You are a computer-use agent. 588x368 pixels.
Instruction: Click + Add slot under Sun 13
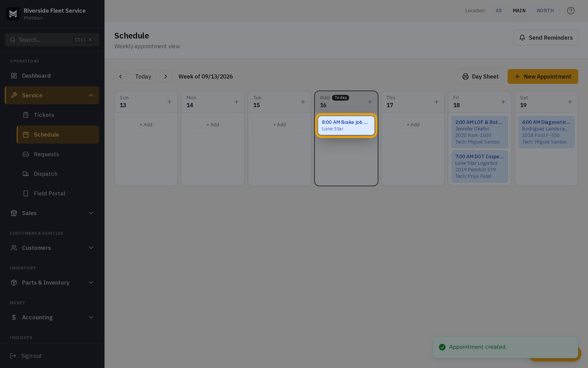click(x=146, y=125)
